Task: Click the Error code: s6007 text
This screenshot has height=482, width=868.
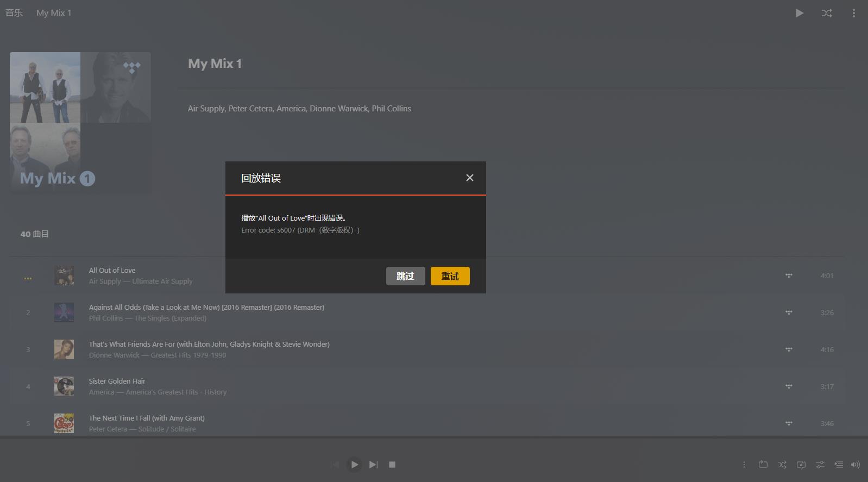Action: coord(300,230)
